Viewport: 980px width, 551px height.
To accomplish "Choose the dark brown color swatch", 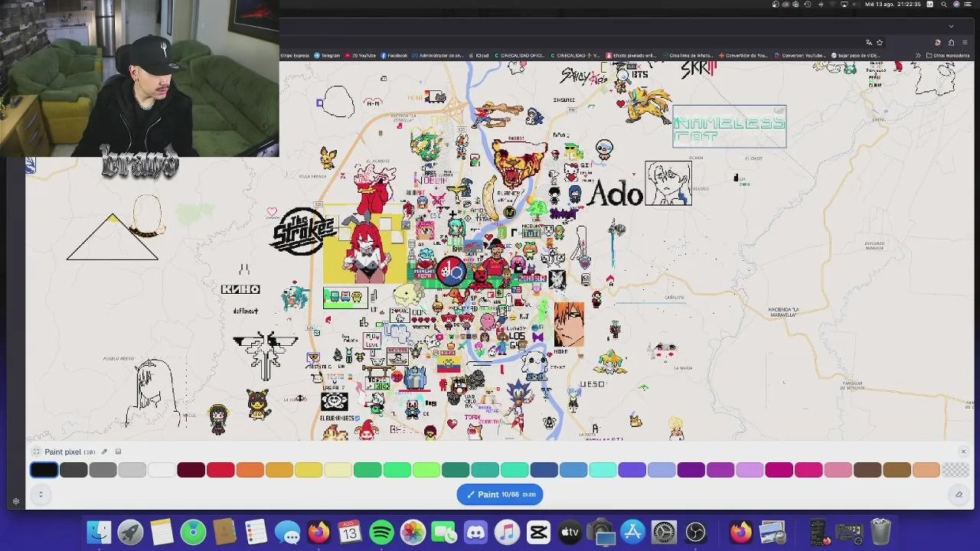I will pos(867,470).
